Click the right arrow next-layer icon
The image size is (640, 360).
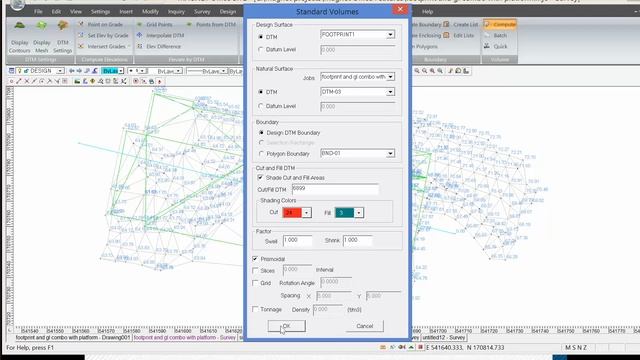[79, 71]
